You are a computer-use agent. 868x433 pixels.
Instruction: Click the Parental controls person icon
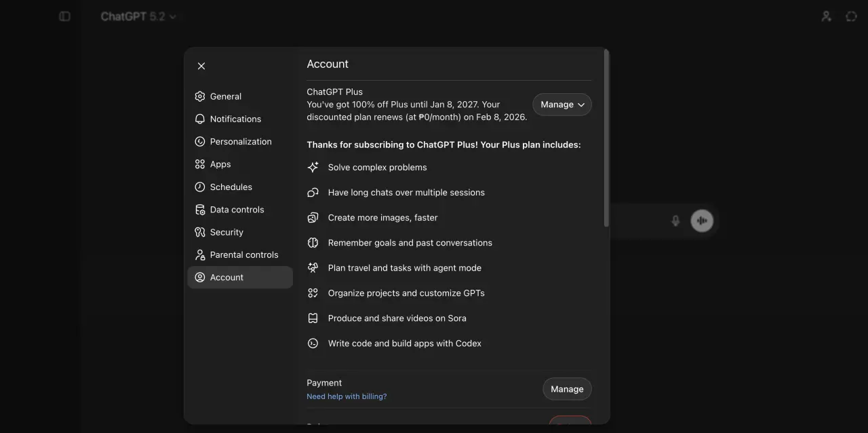click(200, 255)
